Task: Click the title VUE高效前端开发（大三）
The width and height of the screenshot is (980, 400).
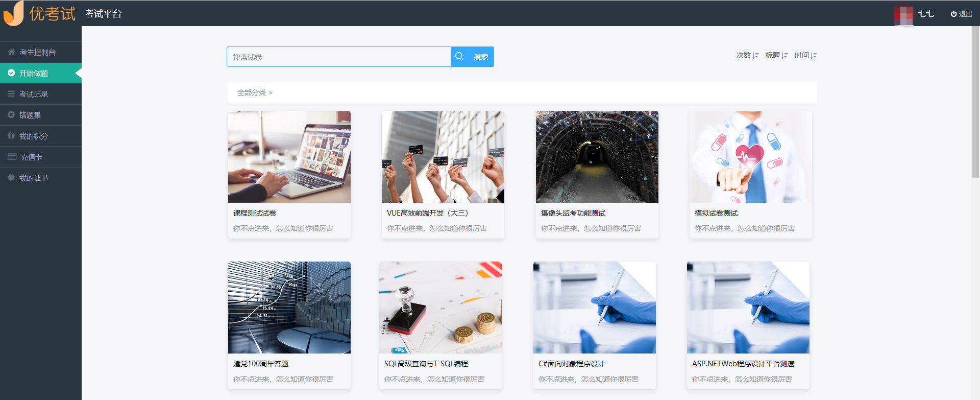Action: coord(428,213)
